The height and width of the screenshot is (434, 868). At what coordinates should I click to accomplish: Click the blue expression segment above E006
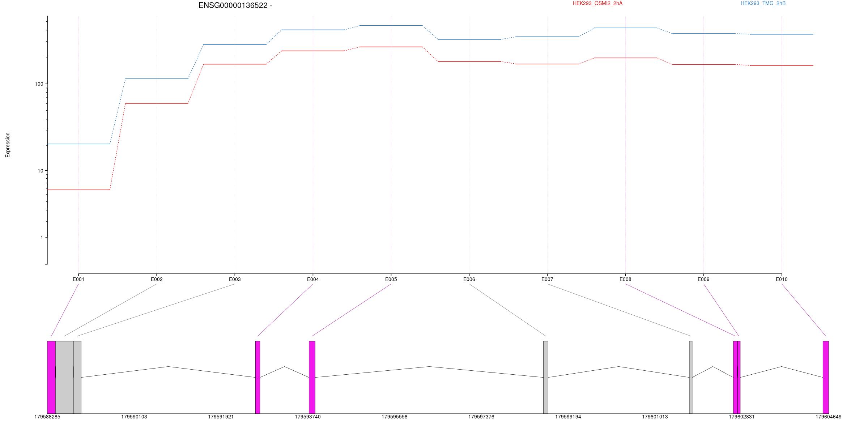(x=469, y=39)
